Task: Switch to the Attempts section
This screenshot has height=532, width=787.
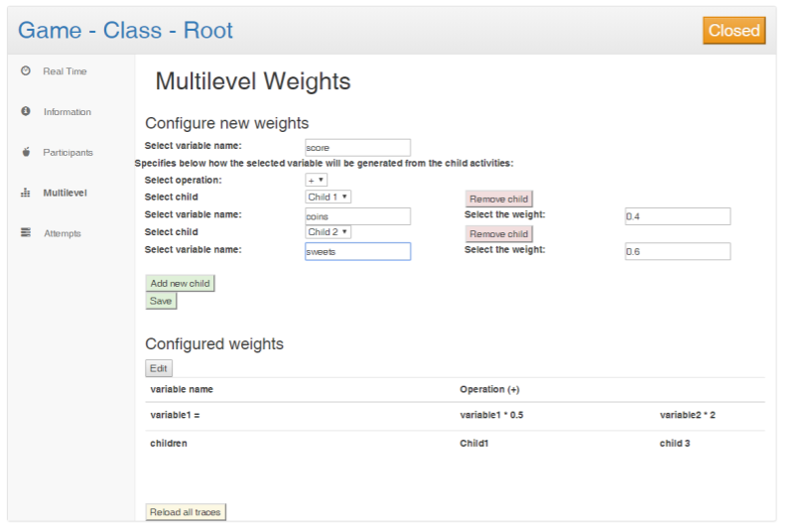Action: point(63,233)
